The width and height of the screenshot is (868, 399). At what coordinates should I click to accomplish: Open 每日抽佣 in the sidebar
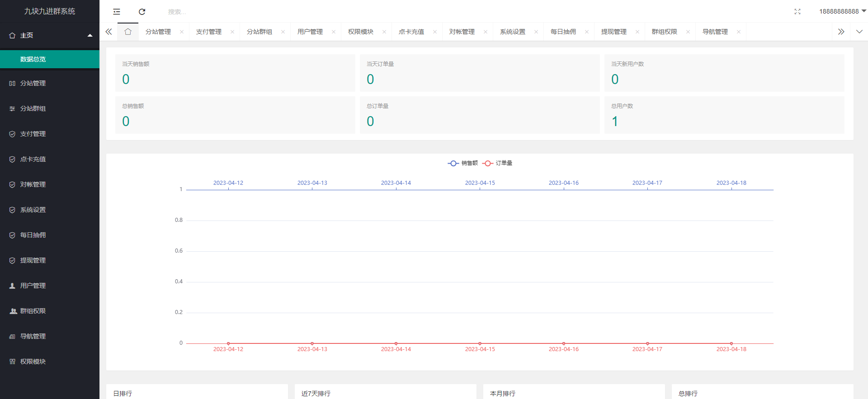[x=50, y=235]
